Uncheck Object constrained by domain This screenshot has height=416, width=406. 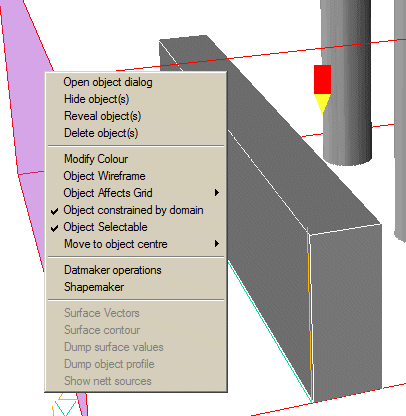136,210
